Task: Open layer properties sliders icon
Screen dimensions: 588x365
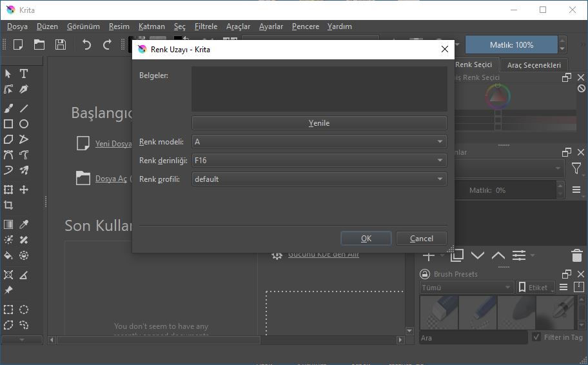Action: coord(519,255)
